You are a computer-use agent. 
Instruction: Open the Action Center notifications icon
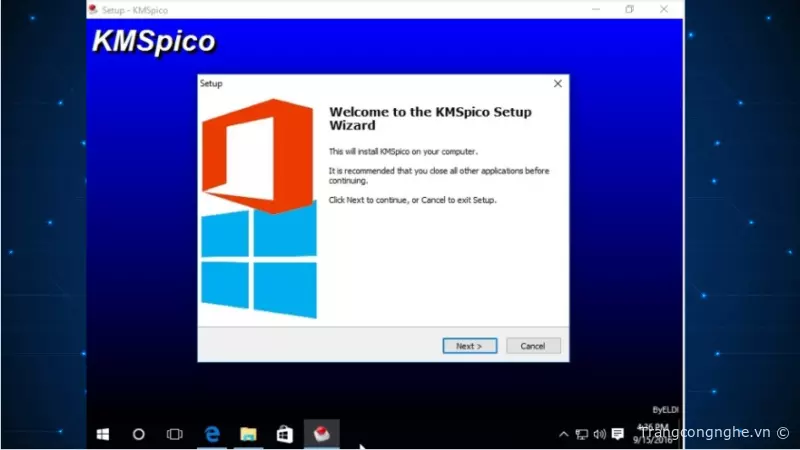coord(618,434)
